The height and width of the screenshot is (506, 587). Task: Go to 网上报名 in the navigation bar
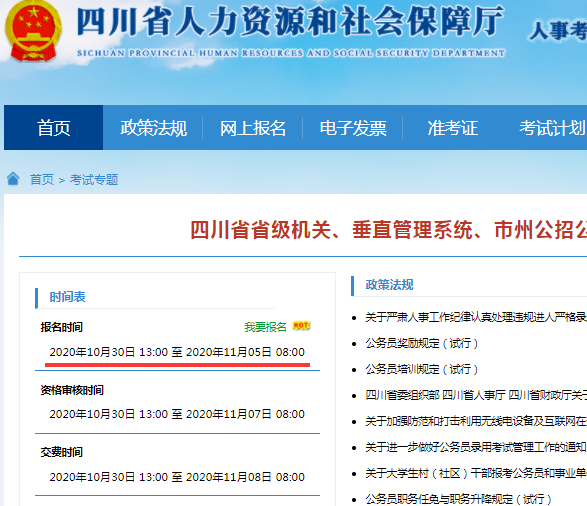tap(253, 128)
